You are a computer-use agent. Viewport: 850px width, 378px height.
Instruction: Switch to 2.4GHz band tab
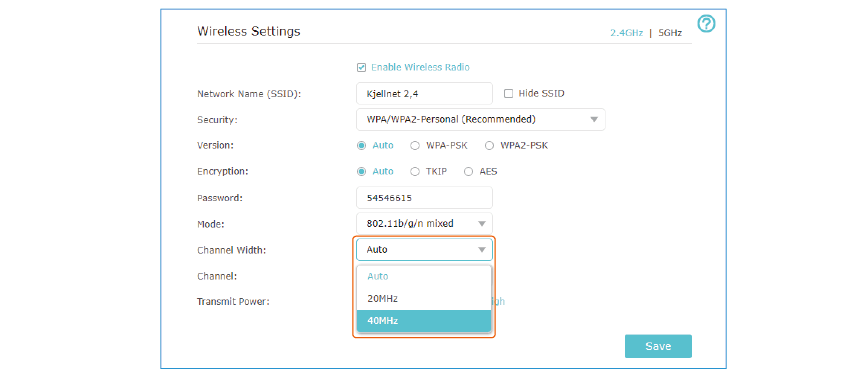627,33
